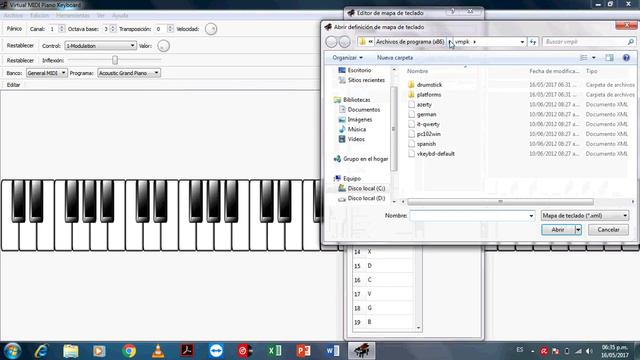Sort files by Nombre column header
This screenshot has height=360, width=640.
pos(418,71)
